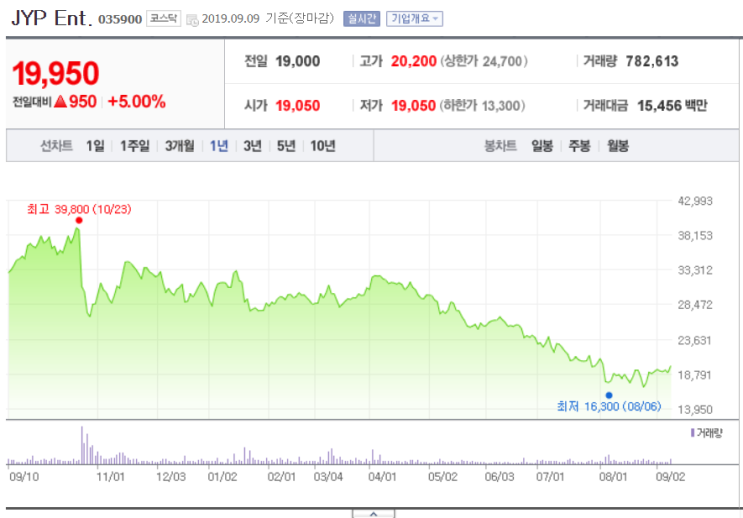The image size is (743, 518).
Task: Click the 09/02 date axis label
Action: click(x=670, y=477)
